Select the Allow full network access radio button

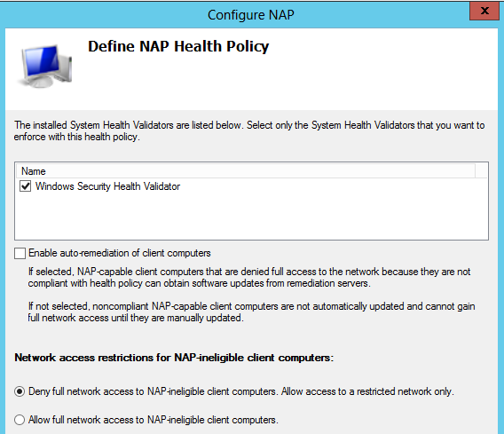click(x=20, y=420)
